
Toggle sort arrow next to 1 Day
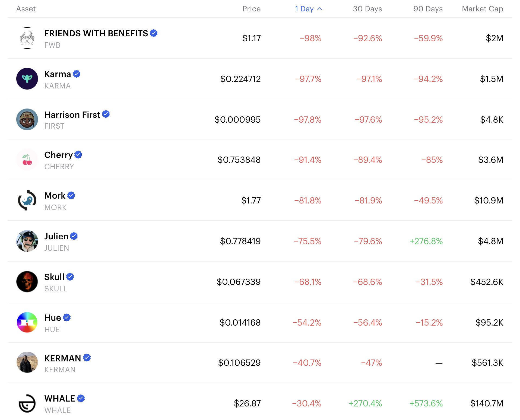[320, 9]
